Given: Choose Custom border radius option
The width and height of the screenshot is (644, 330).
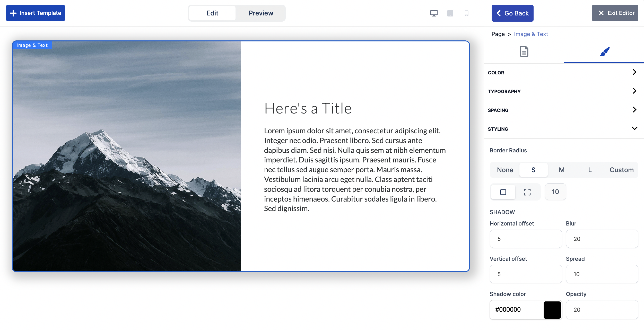Looking at the screenshot, I should pyautogui.click(x=621, y=170).
